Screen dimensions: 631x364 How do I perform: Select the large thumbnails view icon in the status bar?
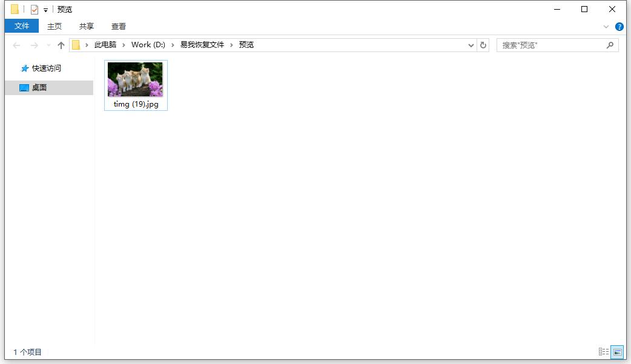(617, 352)
